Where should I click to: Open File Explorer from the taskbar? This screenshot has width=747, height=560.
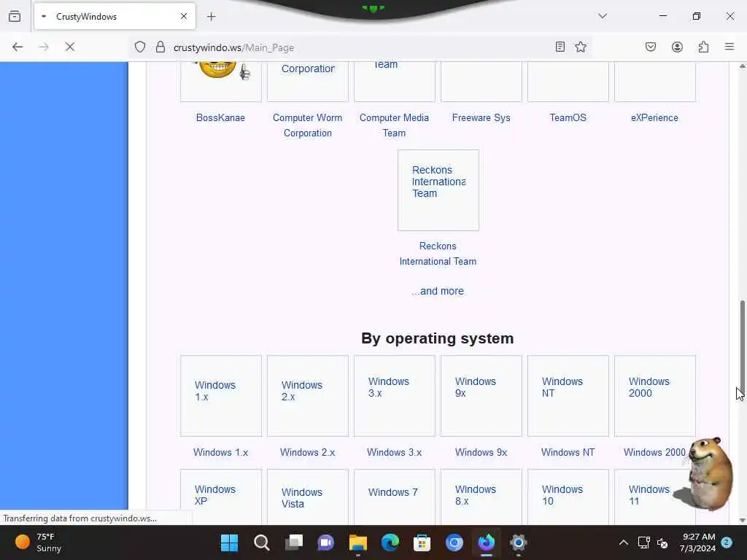(357, 542)
